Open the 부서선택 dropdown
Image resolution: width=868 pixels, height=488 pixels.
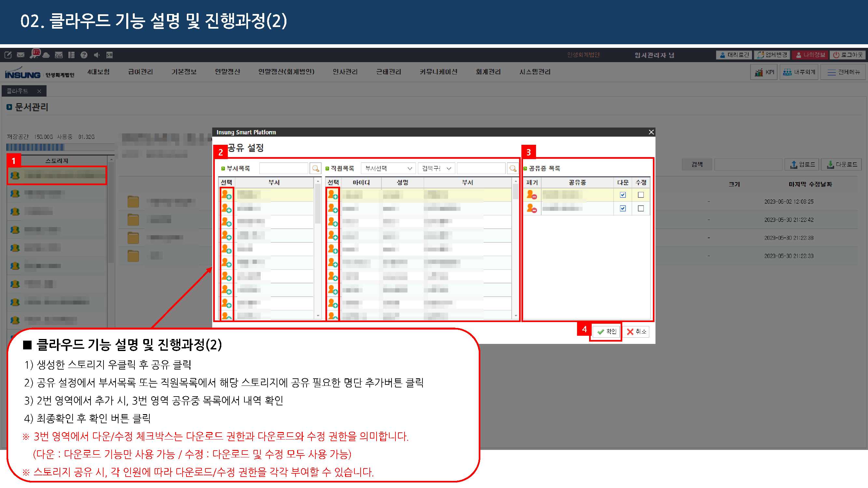click(x=388, y=168)
